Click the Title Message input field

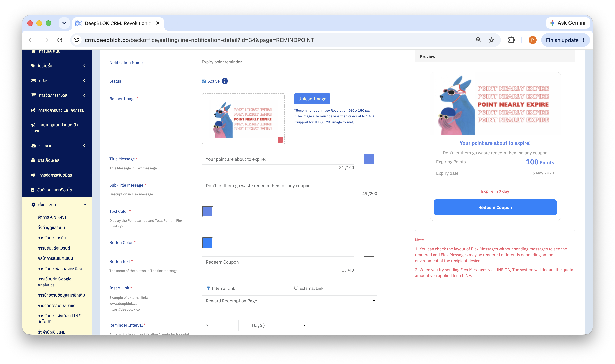tap(278, 159)
